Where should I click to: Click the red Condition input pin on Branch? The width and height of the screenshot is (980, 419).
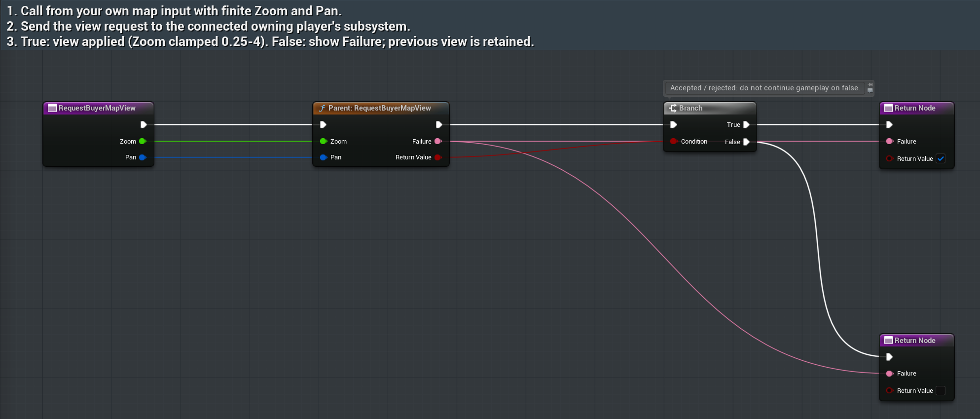(674, 141)
